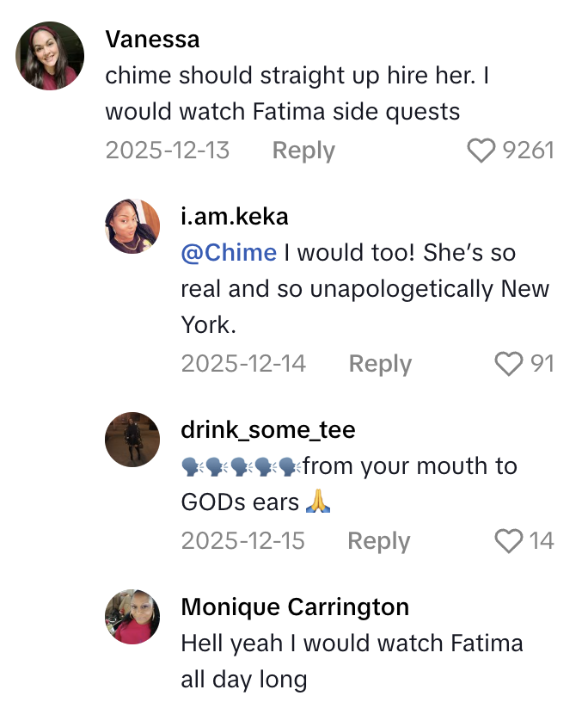Click the 9261 like count
Screen dimensions: 588x702
[x=528, y=151]
